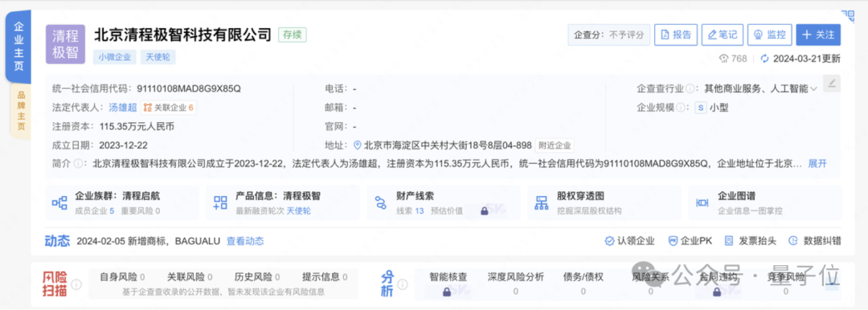The width and height of the screenshot is (868, 310).
Task: Click the 预估价值 lock icon
Action: pyautogui.click(x=485, y=211)
